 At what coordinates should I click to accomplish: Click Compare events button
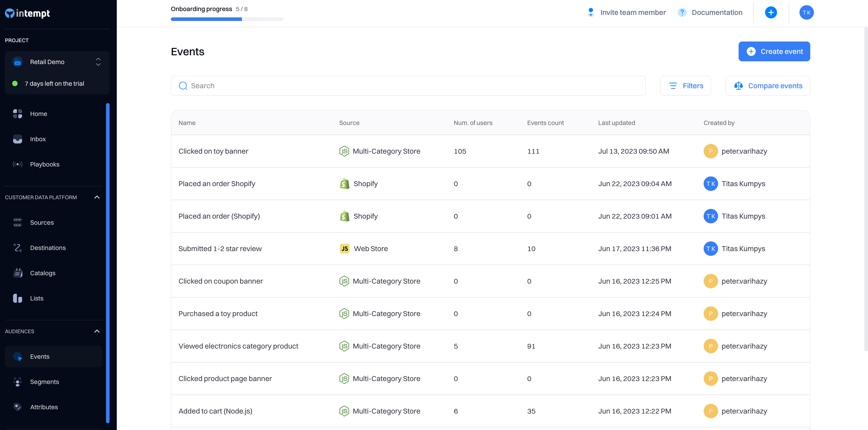tap(768, 86)
